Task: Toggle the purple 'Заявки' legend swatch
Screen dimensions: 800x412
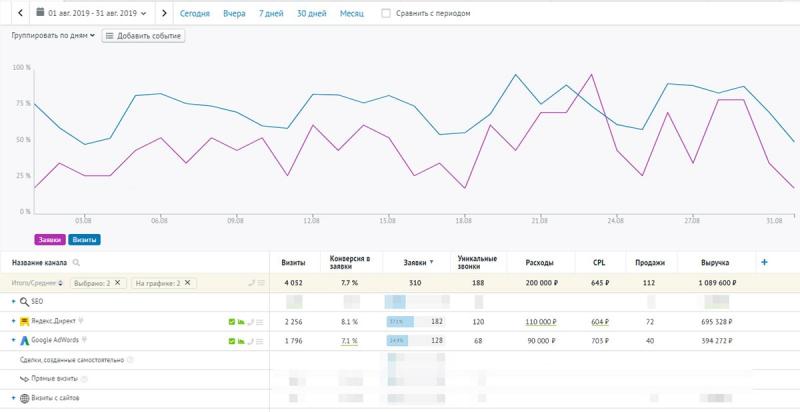Action: point(50,239)
